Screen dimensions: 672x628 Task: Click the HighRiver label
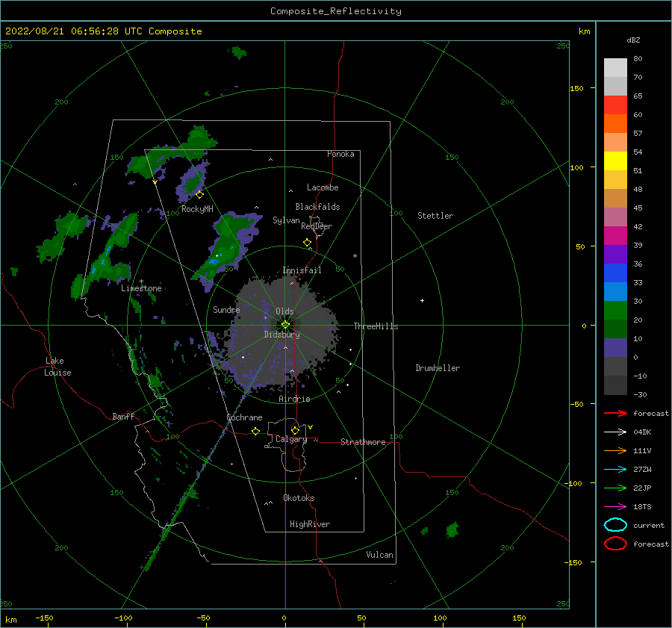(x=310, y=524)
